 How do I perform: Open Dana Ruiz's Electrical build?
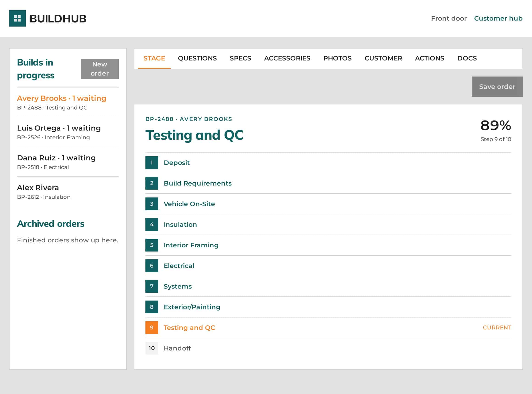point(68,162)
